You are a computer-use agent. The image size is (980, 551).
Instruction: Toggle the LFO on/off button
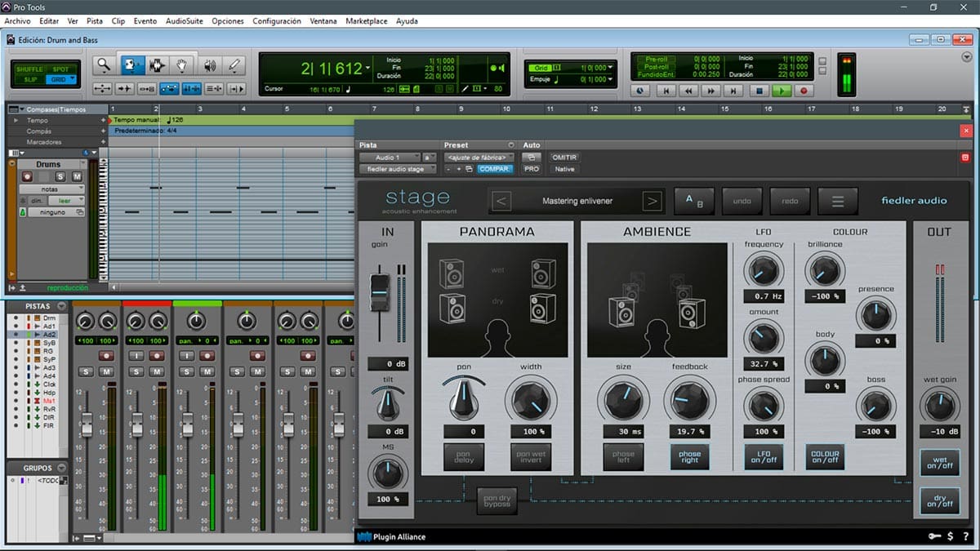pyautogui.click(x=764, y=457)
